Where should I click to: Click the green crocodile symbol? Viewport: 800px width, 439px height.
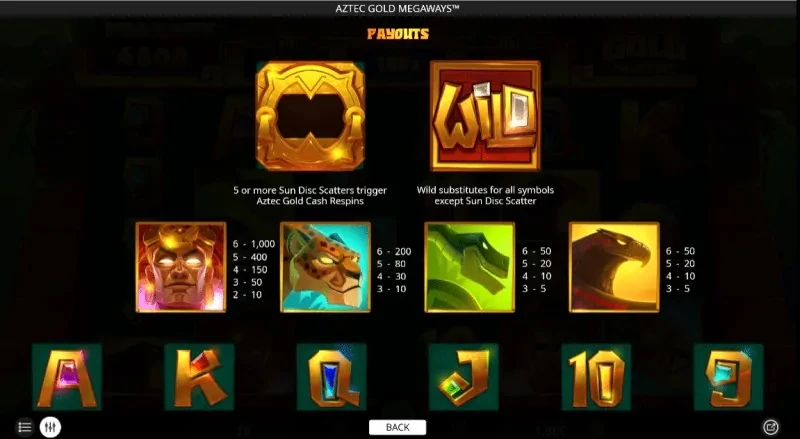coord(469,267)
